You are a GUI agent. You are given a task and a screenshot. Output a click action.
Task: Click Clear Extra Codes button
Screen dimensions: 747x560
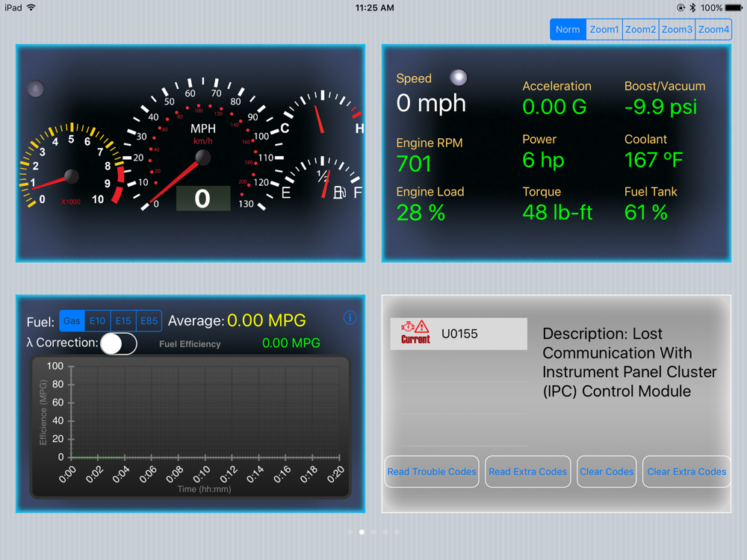tap(686, 471)
